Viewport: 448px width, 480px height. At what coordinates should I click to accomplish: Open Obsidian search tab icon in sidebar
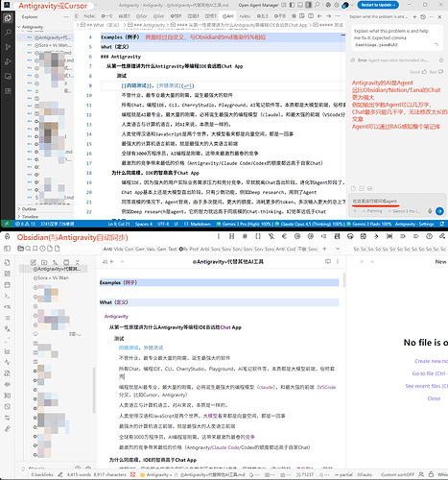(28, 249)
